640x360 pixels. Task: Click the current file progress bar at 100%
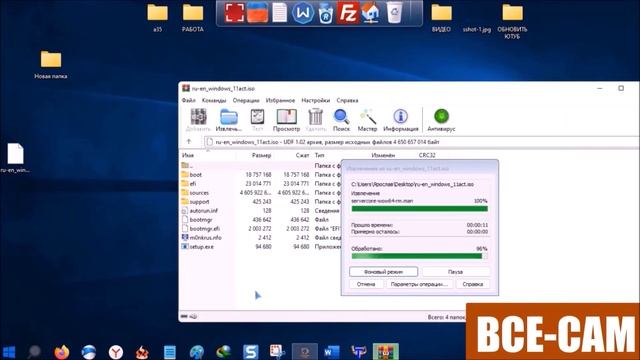[x=420, y=209]
